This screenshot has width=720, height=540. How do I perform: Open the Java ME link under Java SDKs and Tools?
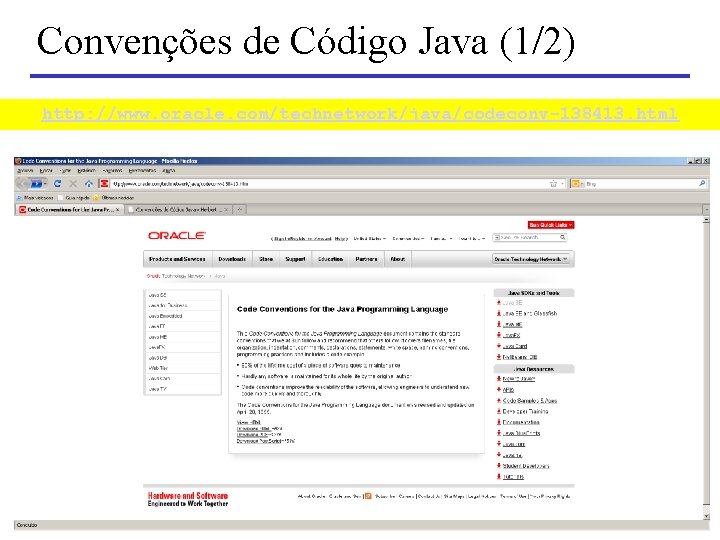pos(512,325)
